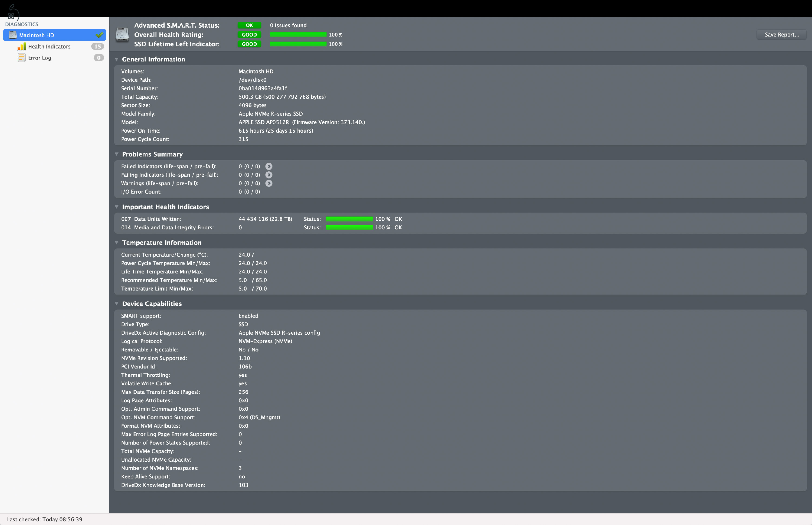Click serial number 0ba0148963a4fa1f
The height and width of the screenshot is (525, 812).
(x=263, y=88)
